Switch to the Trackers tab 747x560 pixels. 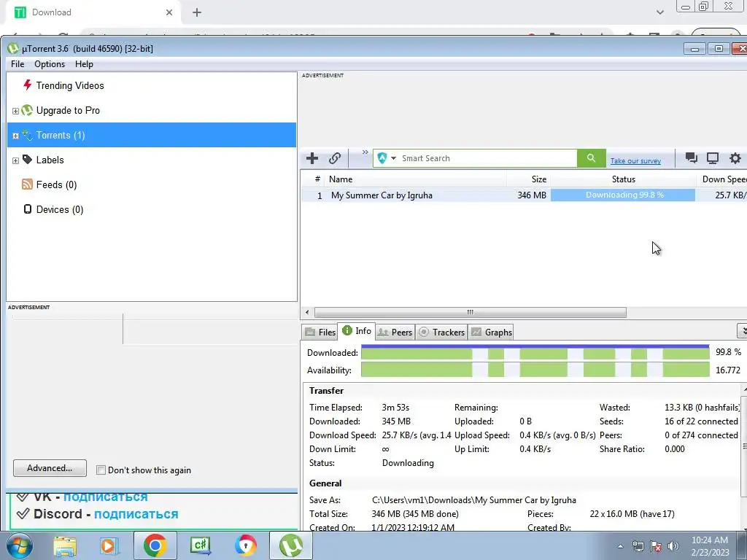pyautogui.click(x=441, y=332)
